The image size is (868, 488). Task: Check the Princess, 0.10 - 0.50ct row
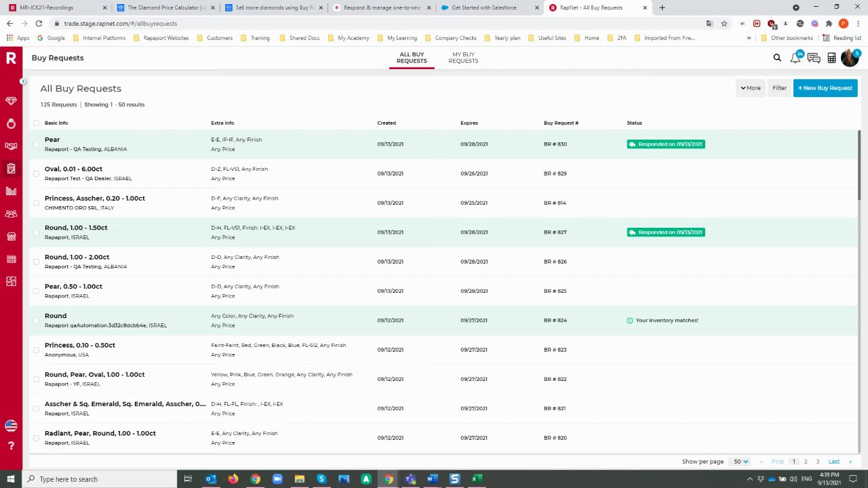point(36,350)
